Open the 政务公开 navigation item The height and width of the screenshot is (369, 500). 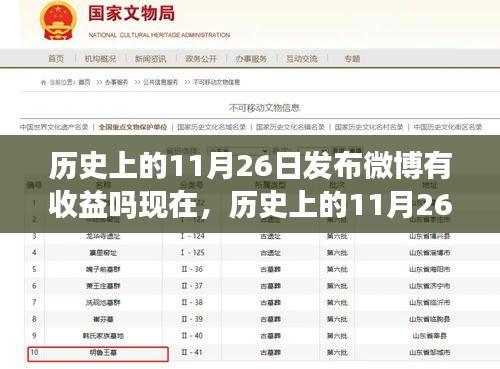(201, 59)
